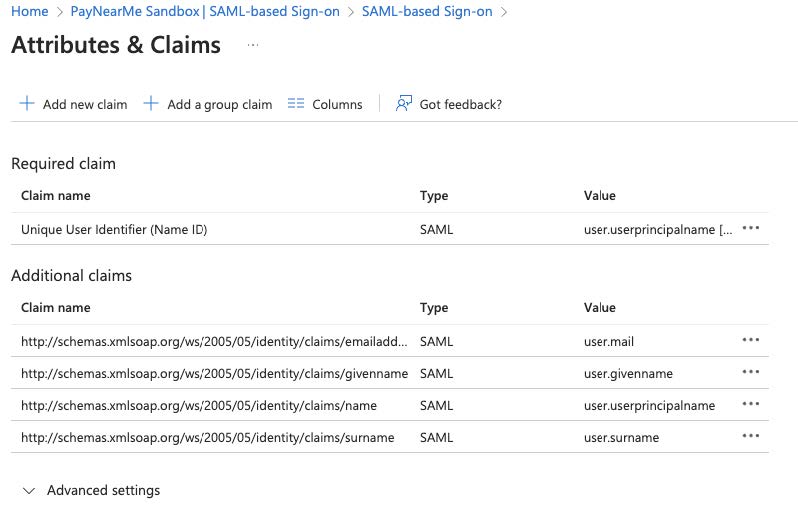Click the Add new claim label
The width and height of the screenshot is (798, 512).
(85, 104)
